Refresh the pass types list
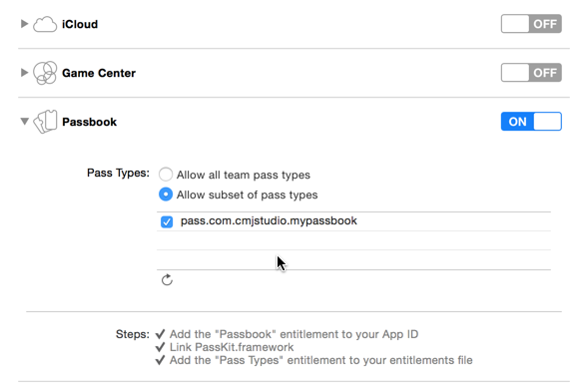The image size is (588, 386). 167,280
